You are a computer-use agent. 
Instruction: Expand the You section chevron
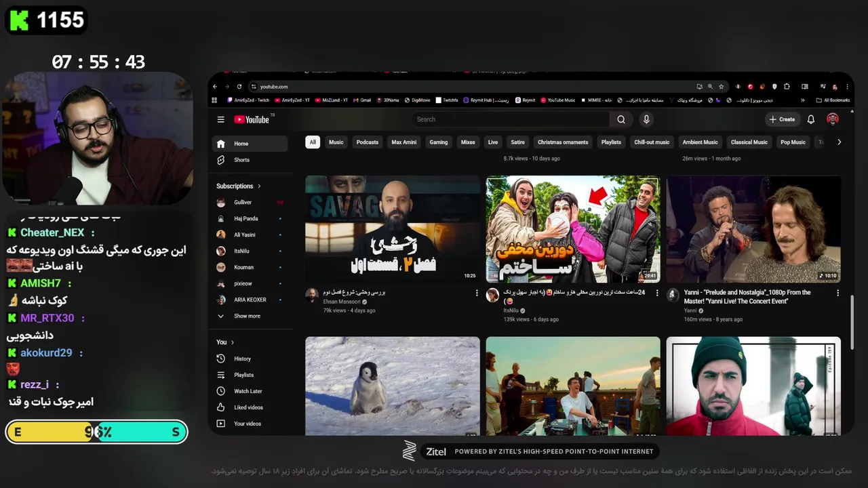pos(233,342)
